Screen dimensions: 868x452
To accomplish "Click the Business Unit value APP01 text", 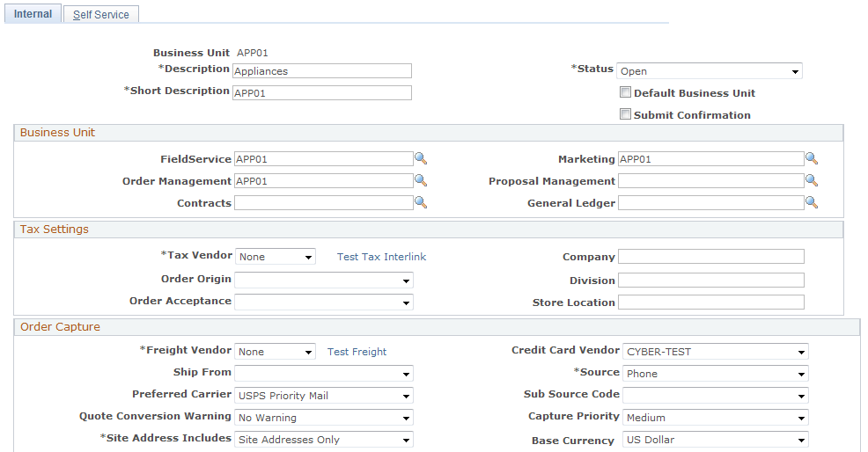I will click(253, 53).
